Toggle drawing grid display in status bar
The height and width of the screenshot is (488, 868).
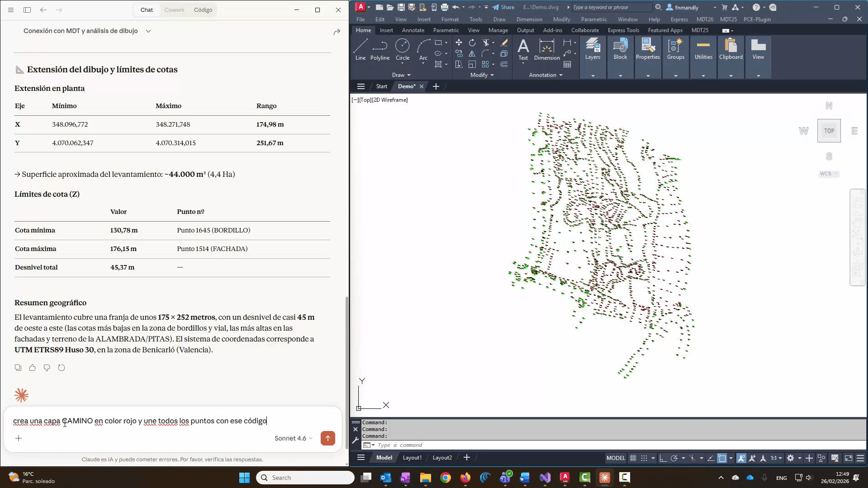click(633, 458)
